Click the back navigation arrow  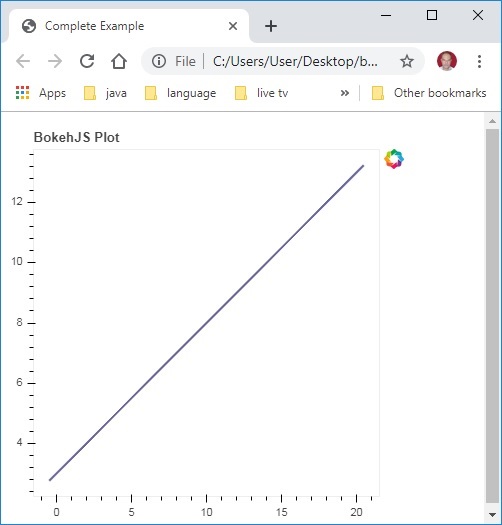click(23, 61)
